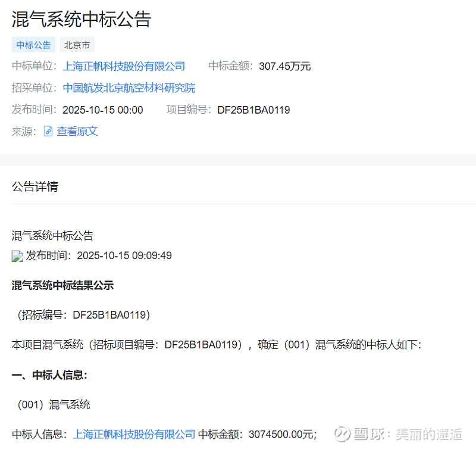Click the 项目编号: label
Screen dimensions: 476x449
click(189, 110)
